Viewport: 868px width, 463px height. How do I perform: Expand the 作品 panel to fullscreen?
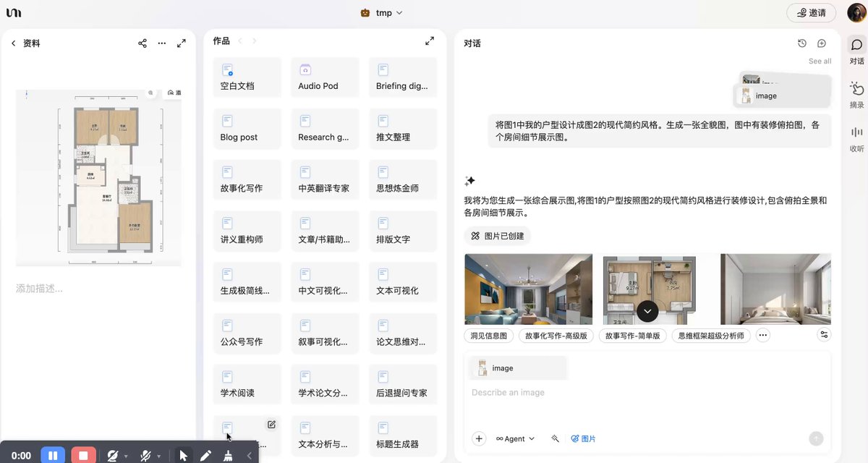point(430,41)
